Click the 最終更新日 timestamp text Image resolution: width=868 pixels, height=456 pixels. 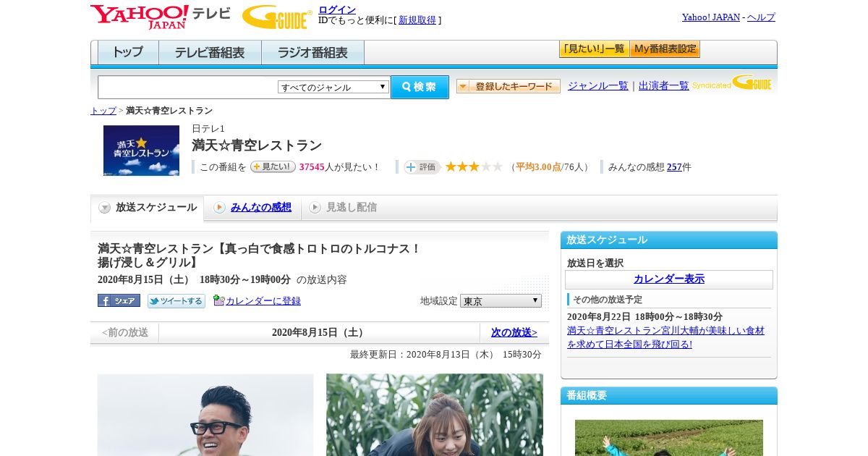[x=446, y=355]
